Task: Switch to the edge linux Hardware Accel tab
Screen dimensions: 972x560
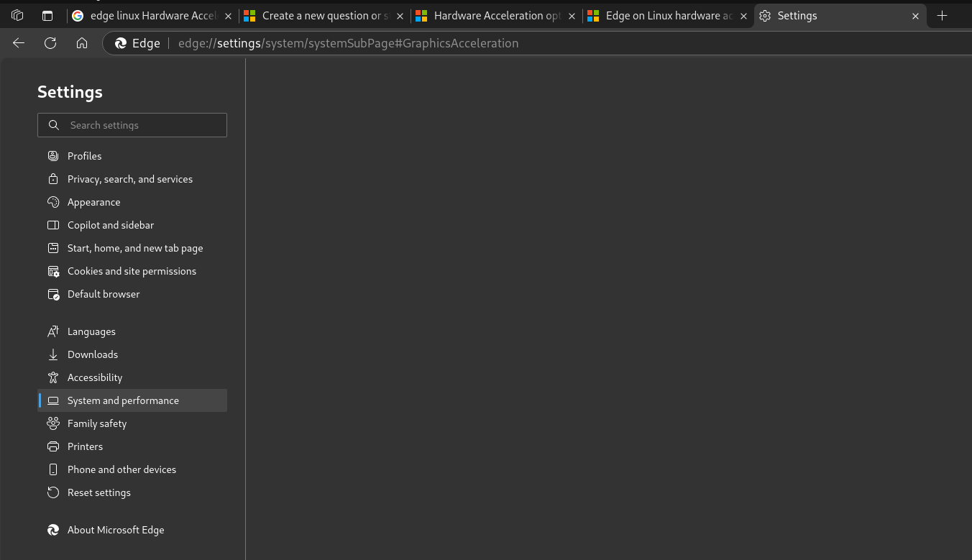Action: [x=152, y=15]
